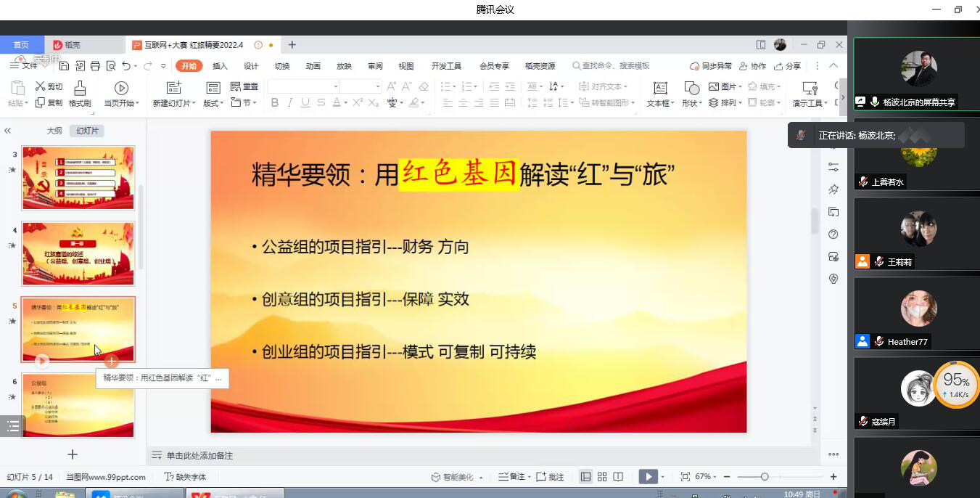Click the Undo arrow icon
The image size is (980, 498).
tap(126, 66)
